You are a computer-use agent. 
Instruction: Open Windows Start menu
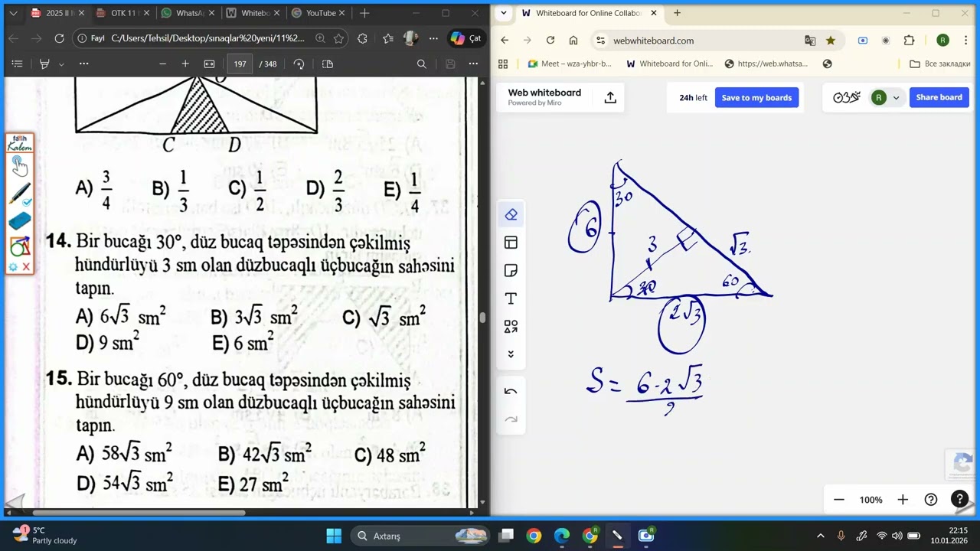pyautogui.click(x=334, y=536)
